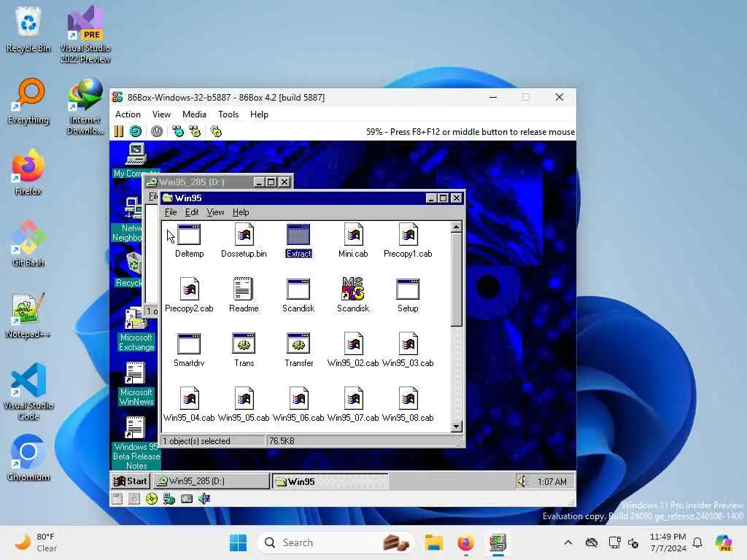Open Help menu in Win95 folder window

pos(241,212)
